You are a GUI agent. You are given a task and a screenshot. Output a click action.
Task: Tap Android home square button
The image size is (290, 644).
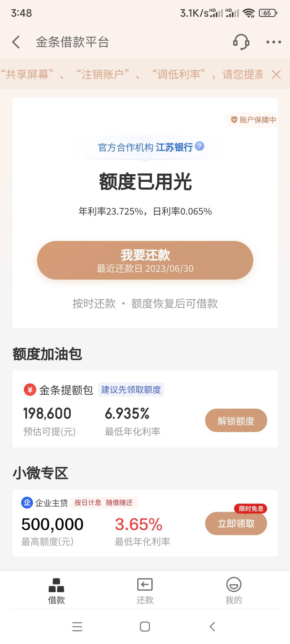(x=145, y=627)
